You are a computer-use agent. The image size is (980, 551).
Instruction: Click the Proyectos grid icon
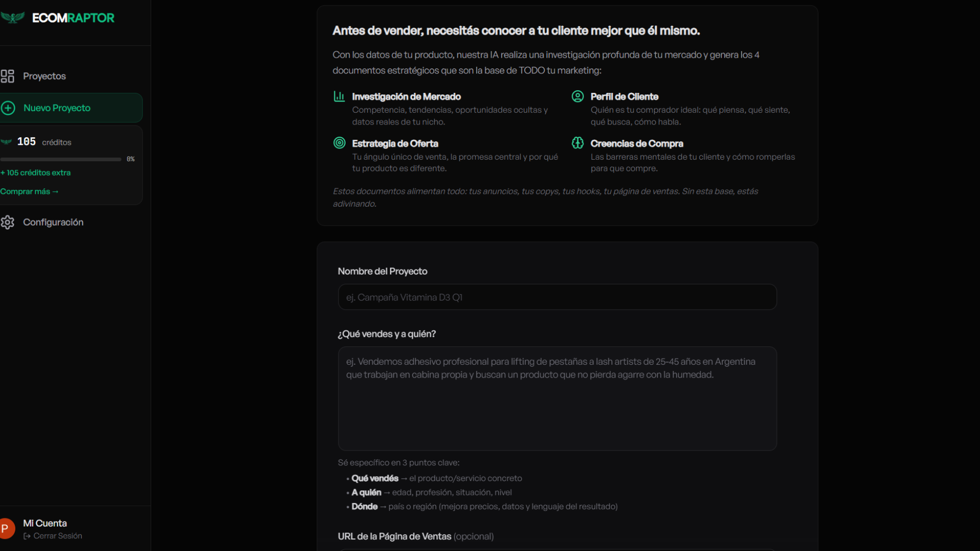[7, 76]
